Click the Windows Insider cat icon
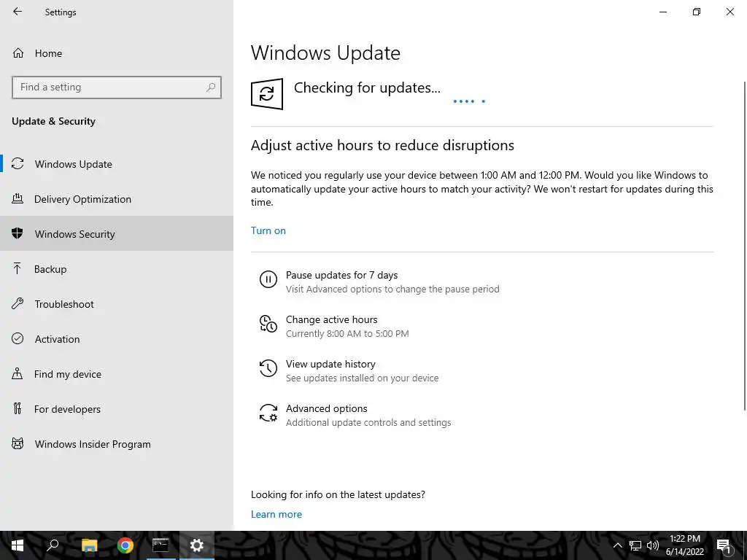 [18, 444]
